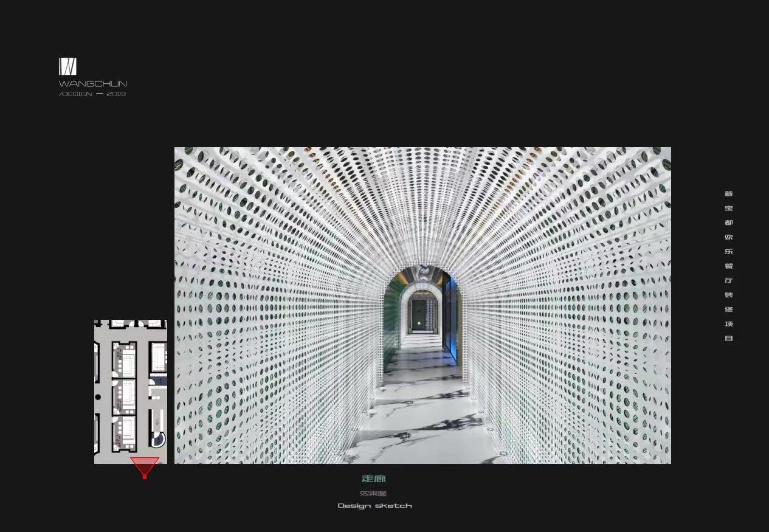Select the top-most Chinese character 新

(728, 193)
